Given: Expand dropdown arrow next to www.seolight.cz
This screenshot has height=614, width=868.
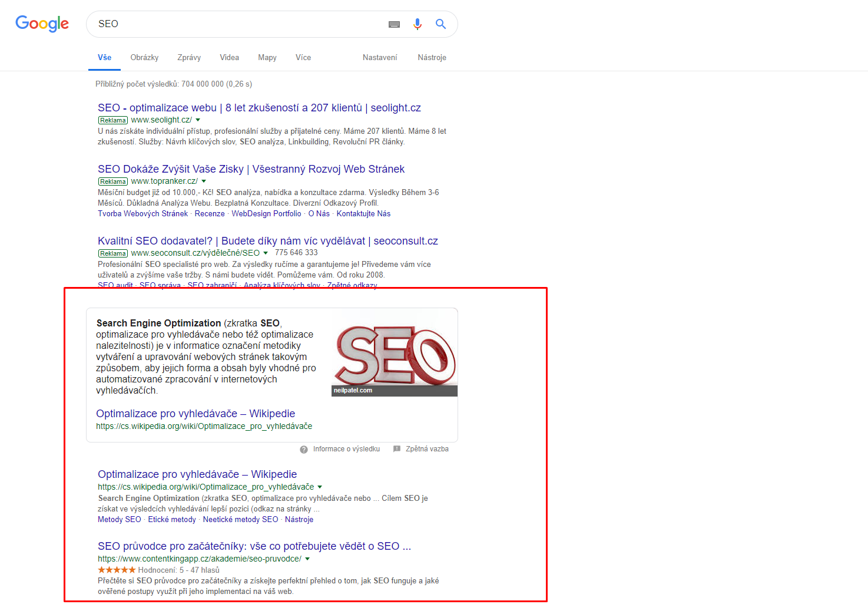Looking at the screenshot, I should (198, 120).
